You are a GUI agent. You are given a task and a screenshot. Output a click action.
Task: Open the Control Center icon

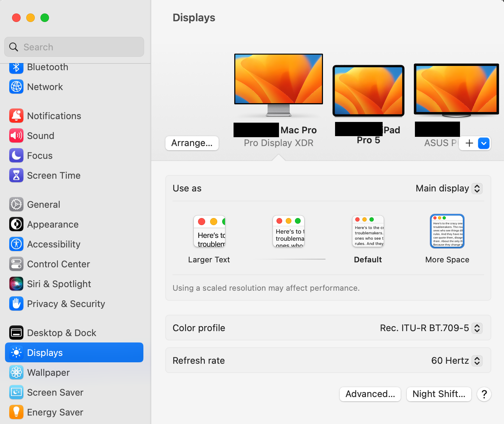point(16,264)
